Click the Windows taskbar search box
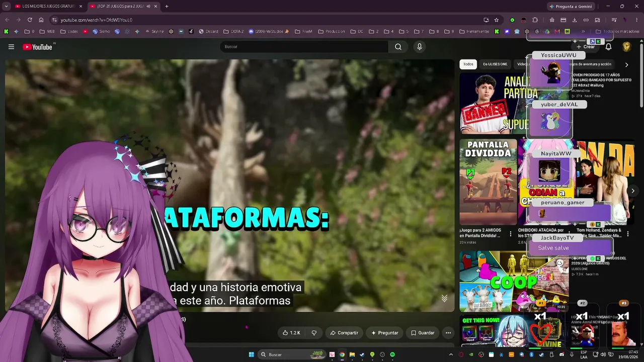 point(292,354)
